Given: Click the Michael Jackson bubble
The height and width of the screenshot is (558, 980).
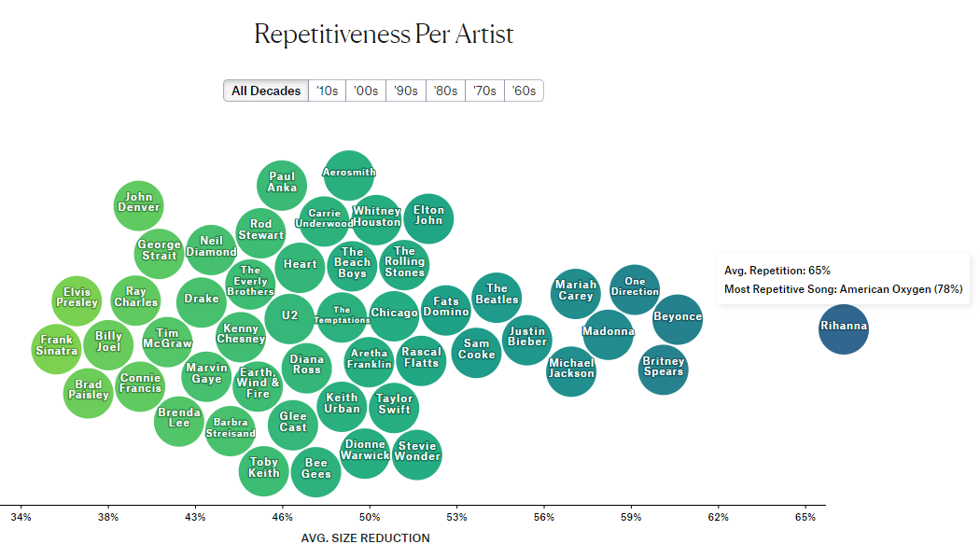Looking at the screenshot, I should (x=571, y=370).
